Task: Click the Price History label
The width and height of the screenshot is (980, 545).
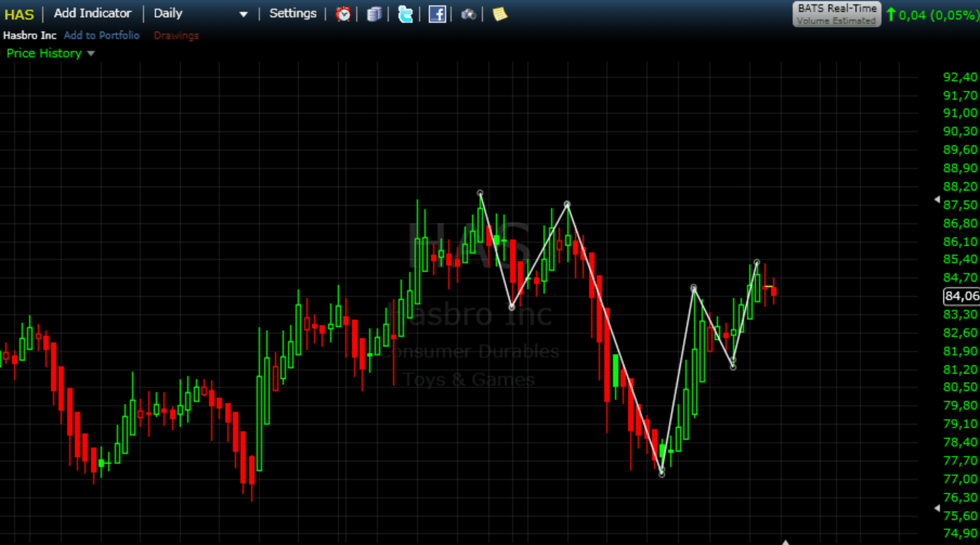Action: pyautogui.click(x=44, y=53)
